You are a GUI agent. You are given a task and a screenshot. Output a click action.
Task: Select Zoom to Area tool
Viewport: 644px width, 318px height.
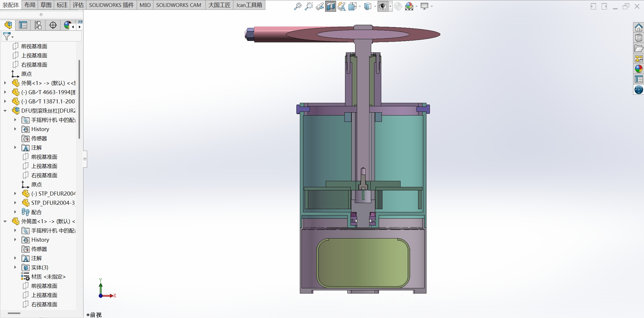(x=308, y=6)
